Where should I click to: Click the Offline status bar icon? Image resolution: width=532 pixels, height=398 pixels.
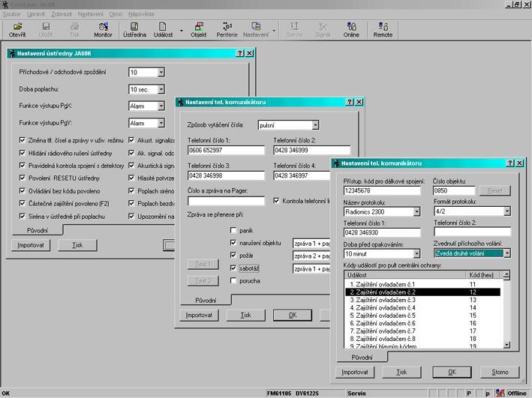(x=500, y=393)
